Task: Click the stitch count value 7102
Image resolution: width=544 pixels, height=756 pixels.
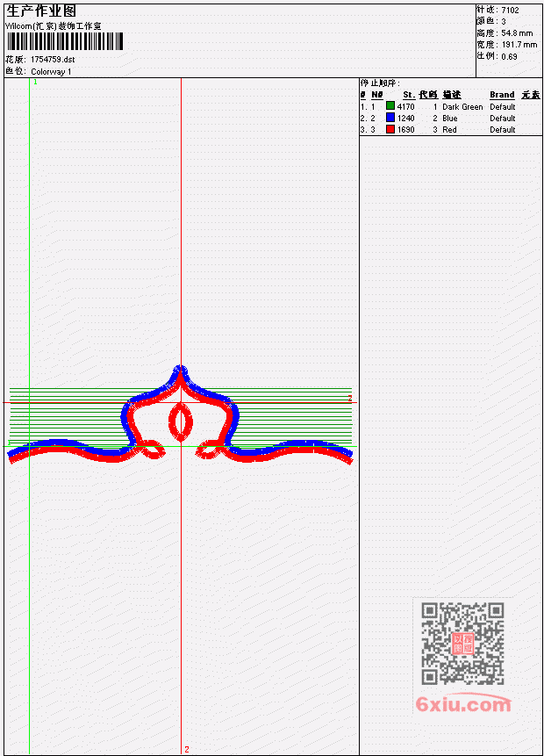Action: (x=510, y=10)
